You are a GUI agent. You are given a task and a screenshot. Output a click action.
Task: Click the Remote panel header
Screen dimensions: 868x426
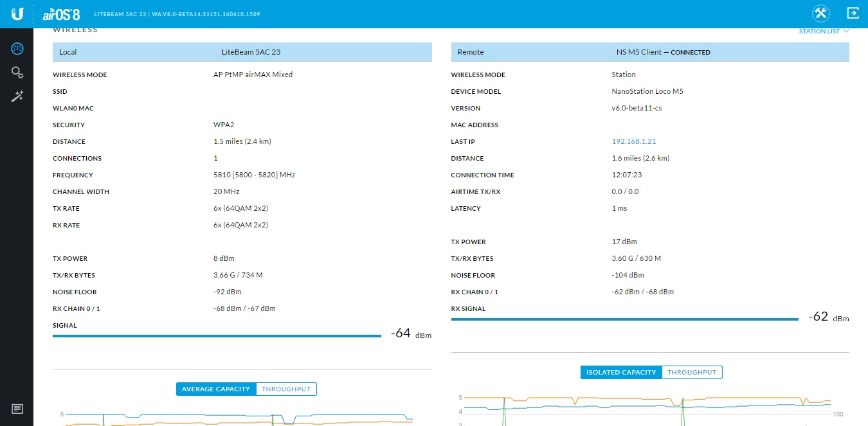click(x=650, y=52)
